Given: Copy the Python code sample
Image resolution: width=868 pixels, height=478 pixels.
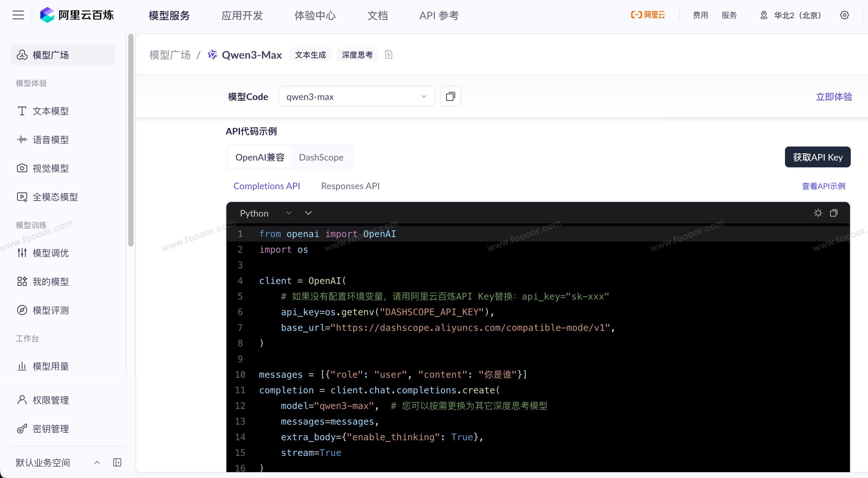Looking at the screenshot, I should pos(833,213).
